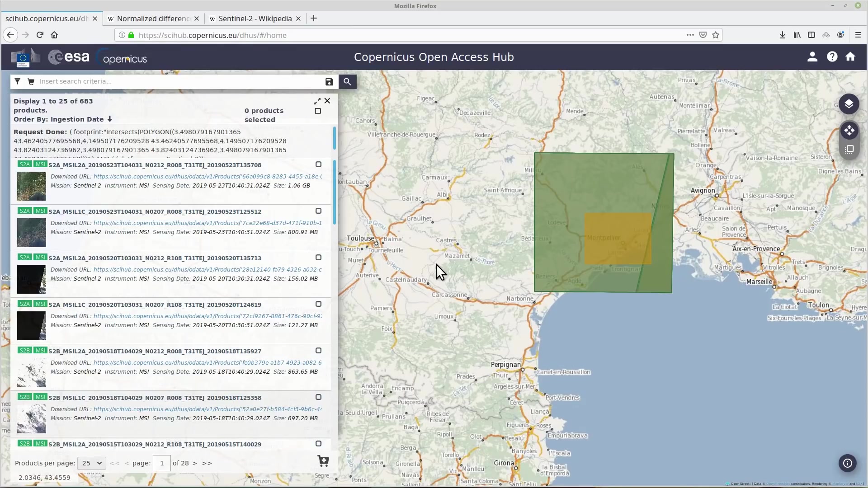Click thumbnail of first S2A product
The width and height of the screenshot is (868, 488).
click(32, 186)
